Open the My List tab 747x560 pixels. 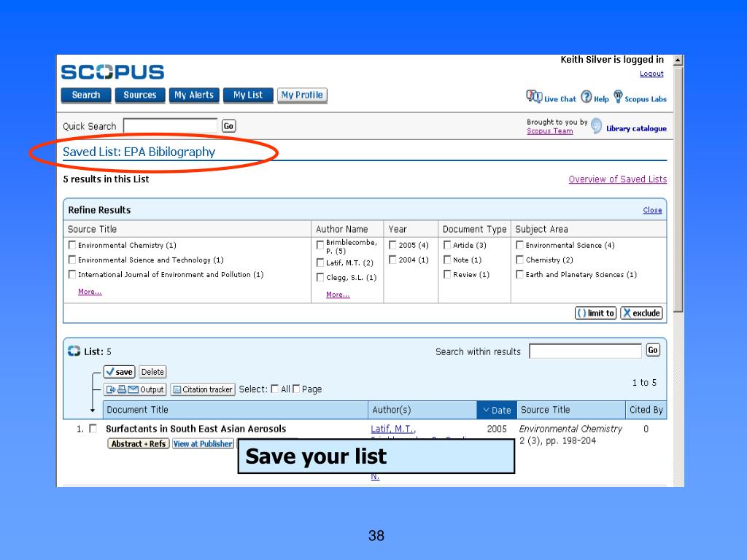point(248,96)
